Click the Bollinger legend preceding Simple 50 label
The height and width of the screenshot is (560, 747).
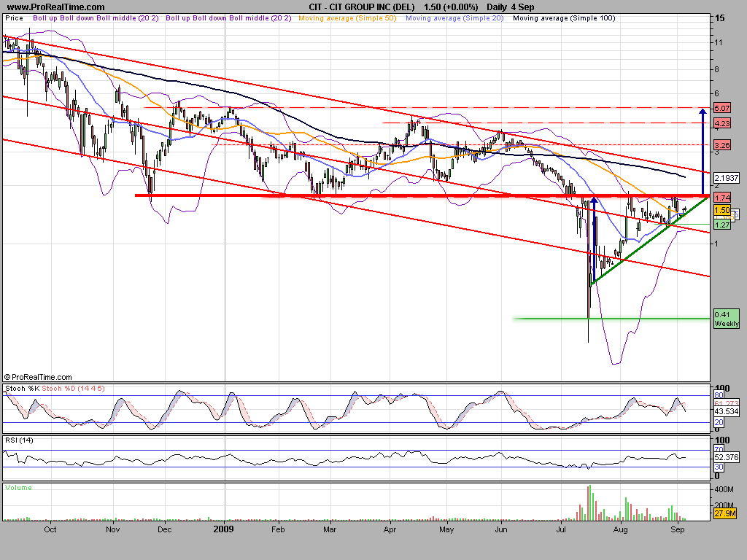228,18
